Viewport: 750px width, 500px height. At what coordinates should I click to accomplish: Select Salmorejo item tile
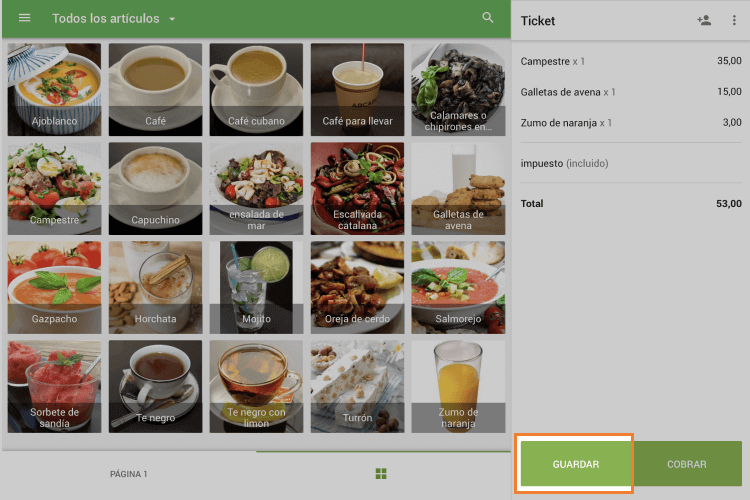tap(458, 288)
